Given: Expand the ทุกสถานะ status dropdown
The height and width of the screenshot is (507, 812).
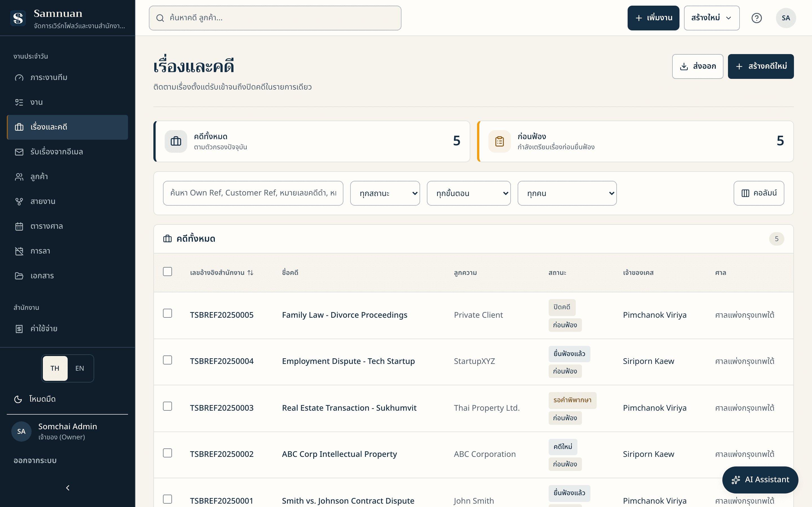Looking at the screenshot, I should tap(385, 193).
